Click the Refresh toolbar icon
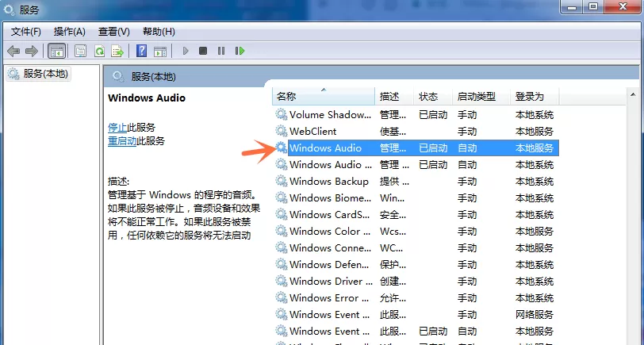644x345 pixels. point(99,51)
